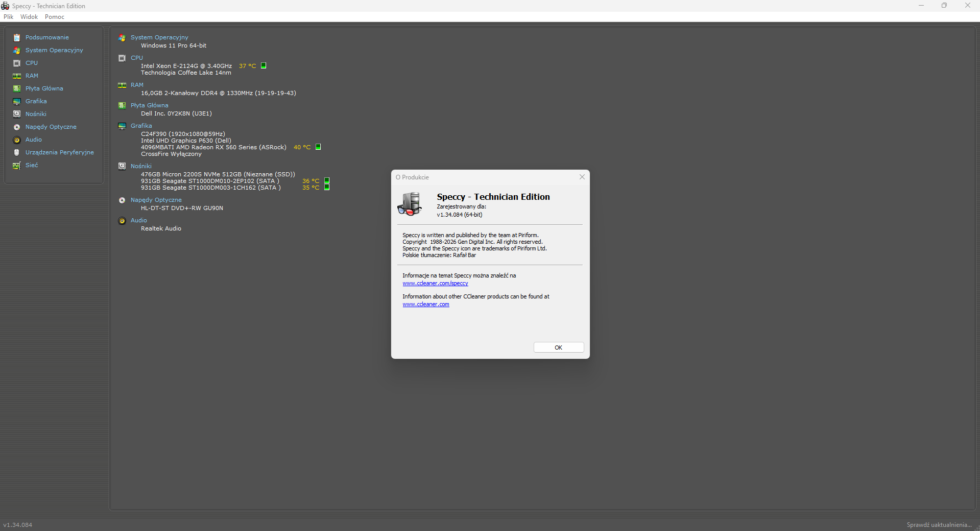This screenshot has height=531, width=980.
Task: Go to the System Operacyjny sidebar section
Action: [x=54, y=50]
